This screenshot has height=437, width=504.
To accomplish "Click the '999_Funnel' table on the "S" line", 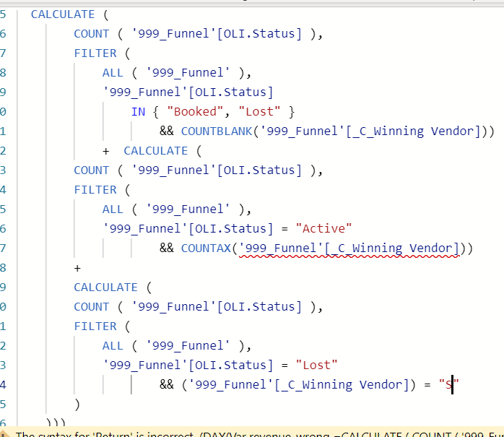I will click(x=231, y=384).
